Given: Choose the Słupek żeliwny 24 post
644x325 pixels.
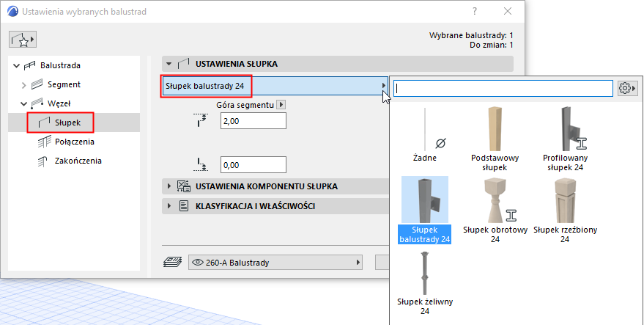Looking at the screenshot, I should pos(425,283).
